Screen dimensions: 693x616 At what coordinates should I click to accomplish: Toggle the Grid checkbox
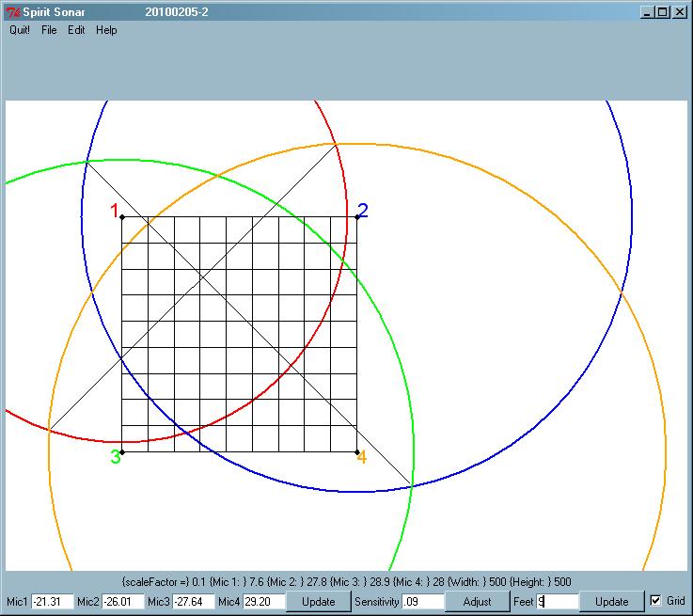(655, 601)
